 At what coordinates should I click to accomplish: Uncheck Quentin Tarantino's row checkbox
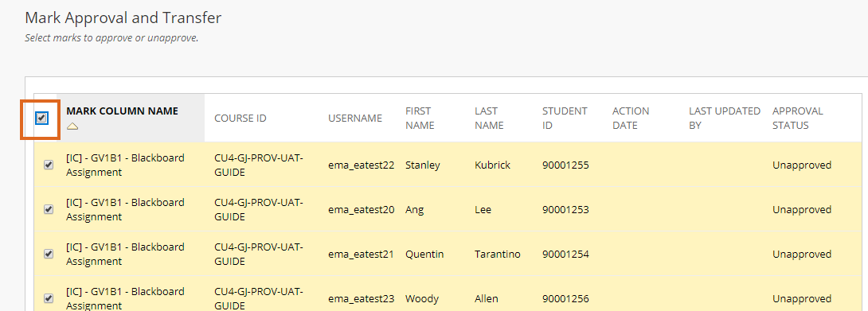click(49, 254)
